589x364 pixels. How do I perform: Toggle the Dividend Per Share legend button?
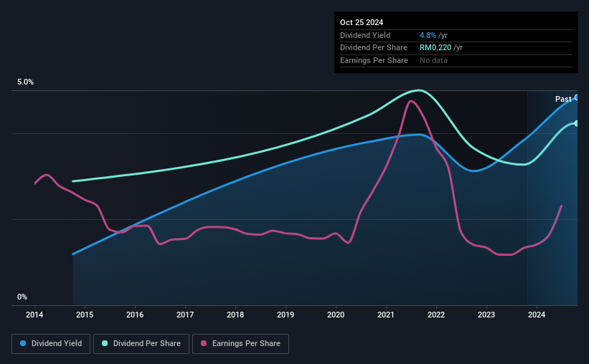(x=141, y=344)
